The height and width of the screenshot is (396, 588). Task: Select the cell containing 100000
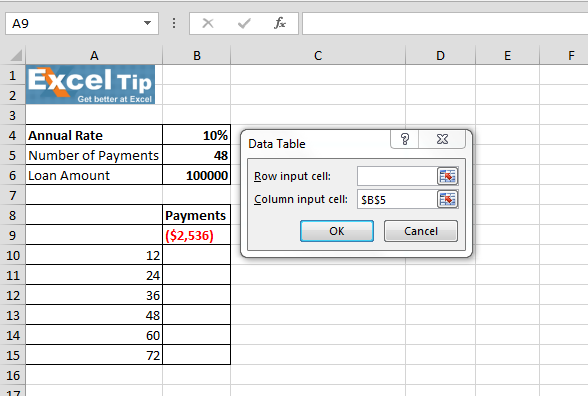click(196, 175)
